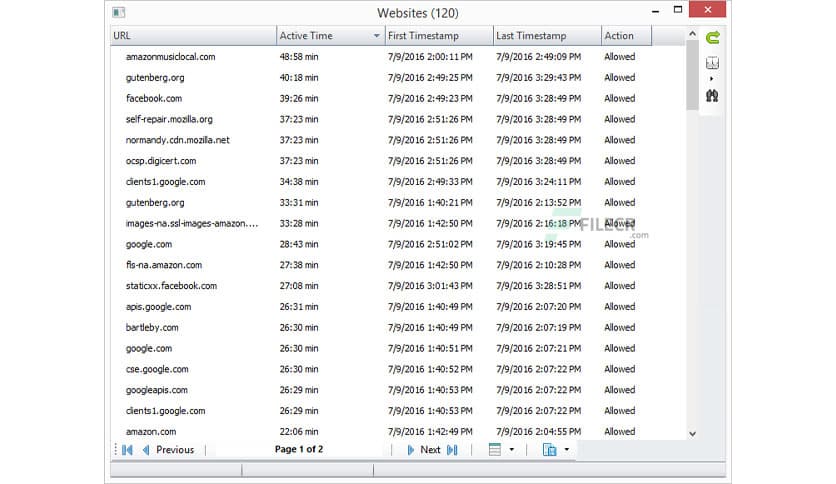Image resolution: width=836 pixels, height=484 pixels.
Task: Click the 39:26 min active time cell
Action: [299, 99]
